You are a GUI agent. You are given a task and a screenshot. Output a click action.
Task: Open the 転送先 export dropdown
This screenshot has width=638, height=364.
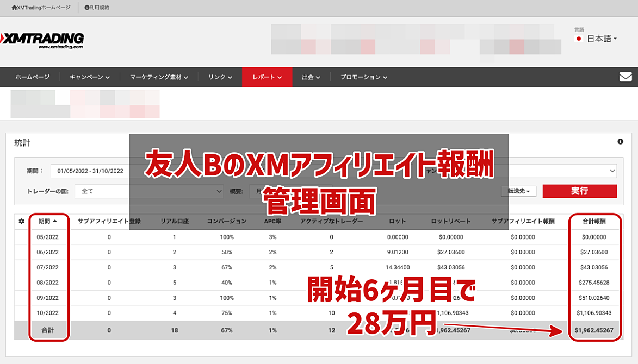tap(518, 191)
